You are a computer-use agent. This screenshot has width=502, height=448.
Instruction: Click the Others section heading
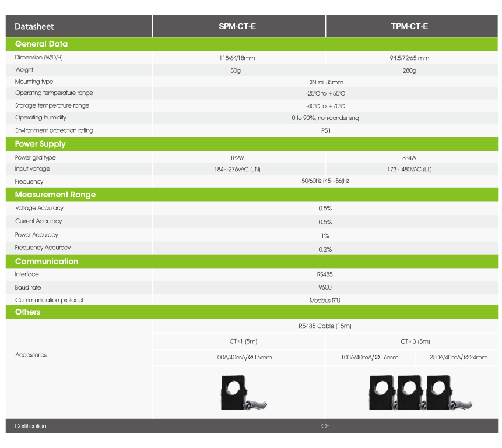(27, 312)
